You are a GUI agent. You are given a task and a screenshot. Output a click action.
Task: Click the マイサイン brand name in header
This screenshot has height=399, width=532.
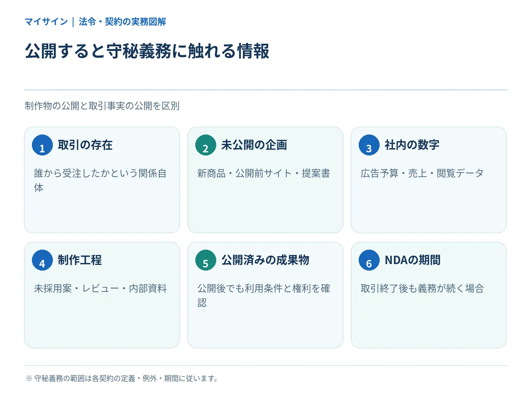(46, 22)
